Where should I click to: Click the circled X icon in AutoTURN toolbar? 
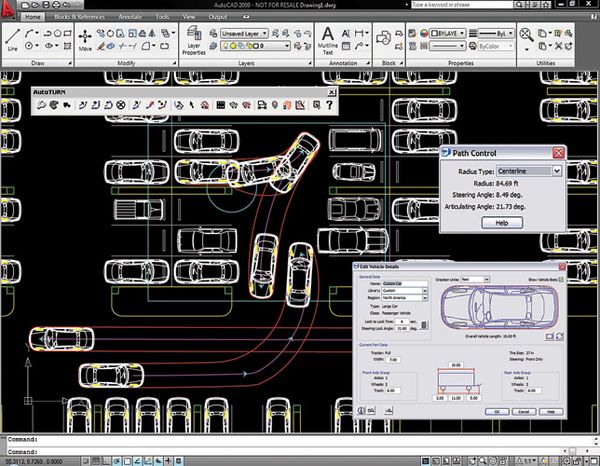[x=121, y=104]
